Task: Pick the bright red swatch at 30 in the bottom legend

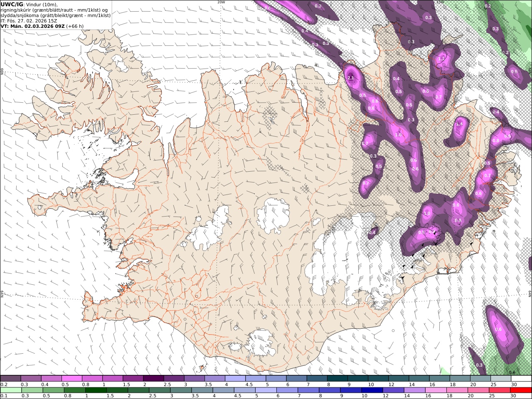Action: click(x=521, y=390)
